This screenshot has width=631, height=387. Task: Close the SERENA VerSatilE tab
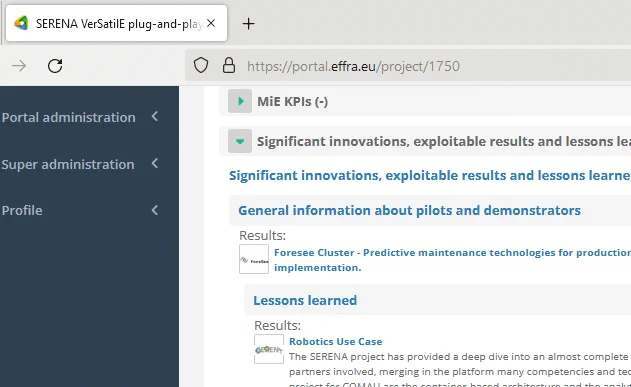pyautogui.click(x=211, y=23)
